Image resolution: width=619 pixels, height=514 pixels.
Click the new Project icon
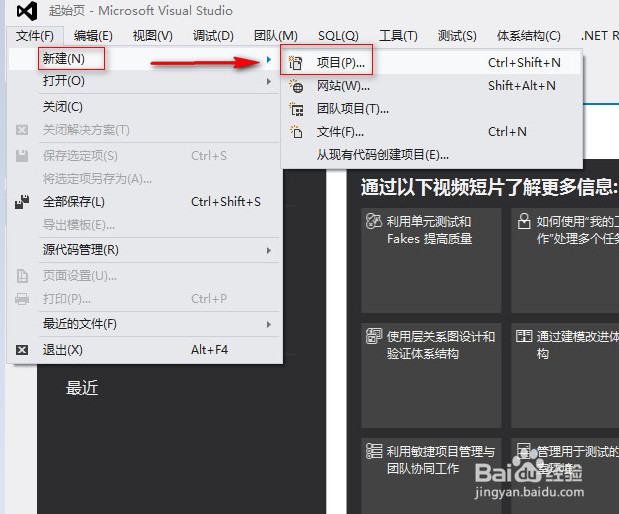(x=295, y=62)
